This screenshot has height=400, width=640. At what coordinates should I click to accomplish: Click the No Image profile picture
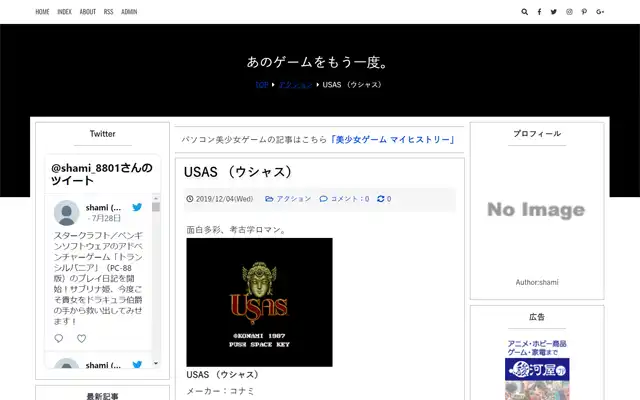(537, 210)
